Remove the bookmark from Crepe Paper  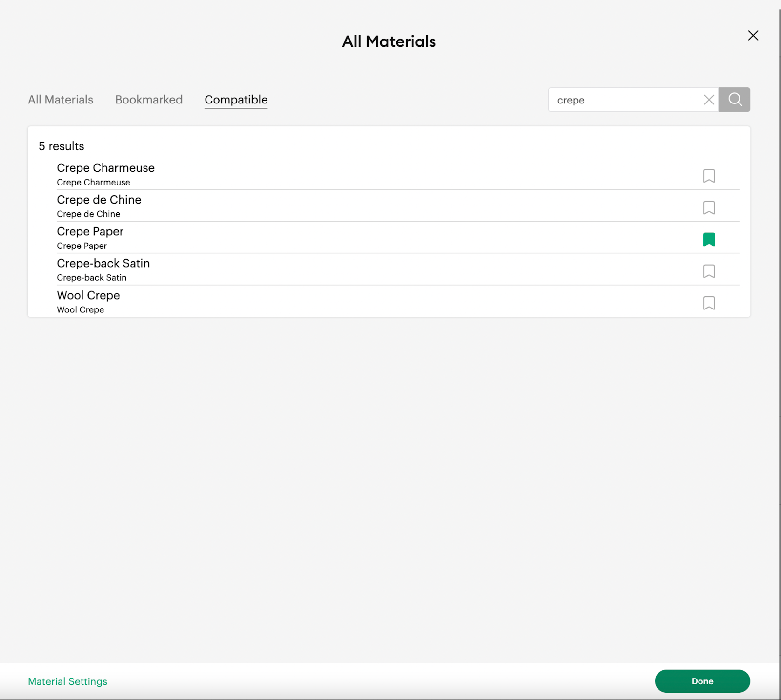coord(709,239)
